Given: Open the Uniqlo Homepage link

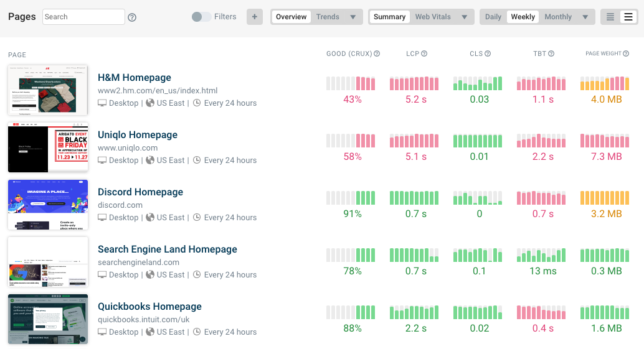Looking at the screenshot, I should coord(138,135).
